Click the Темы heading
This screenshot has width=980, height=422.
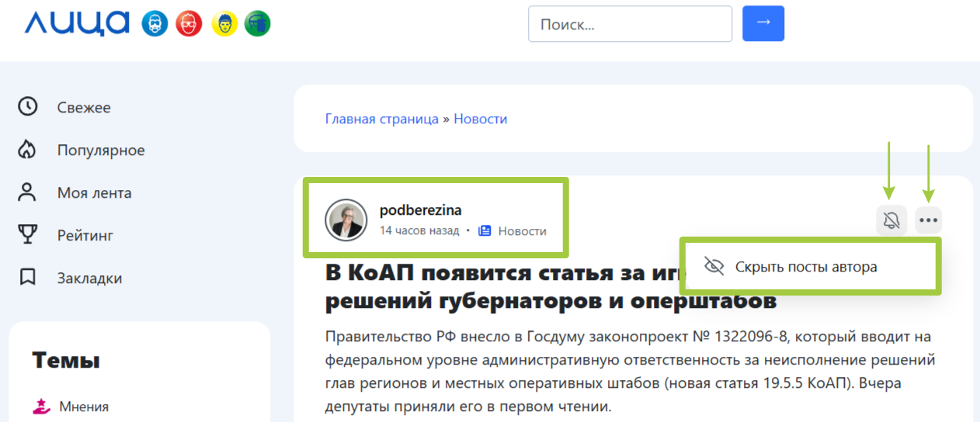tap(66, 360)
